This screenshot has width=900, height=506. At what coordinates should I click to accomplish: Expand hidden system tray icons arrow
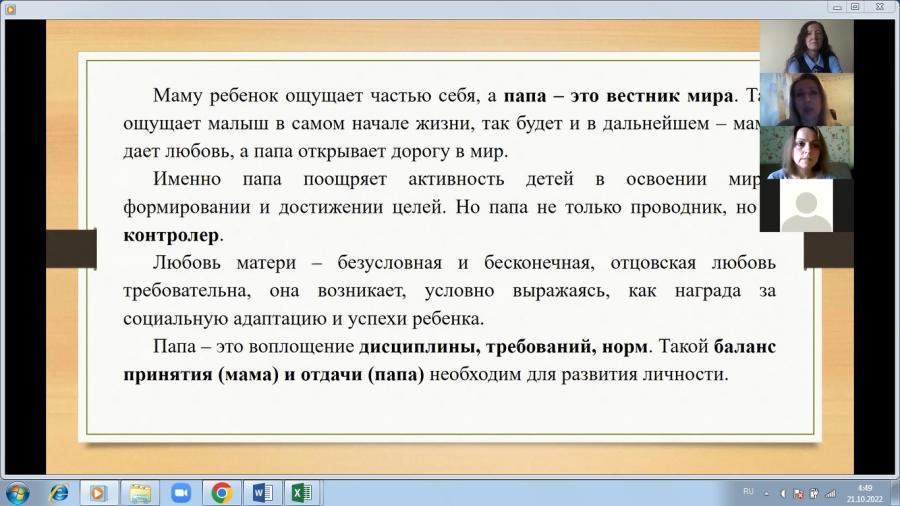(x=766, y=493)
